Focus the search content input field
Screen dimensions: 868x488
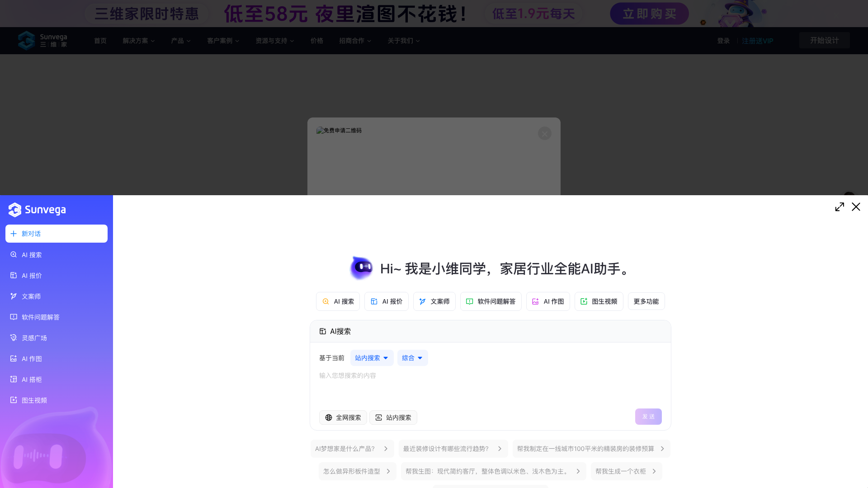click(x=491, y=386)
